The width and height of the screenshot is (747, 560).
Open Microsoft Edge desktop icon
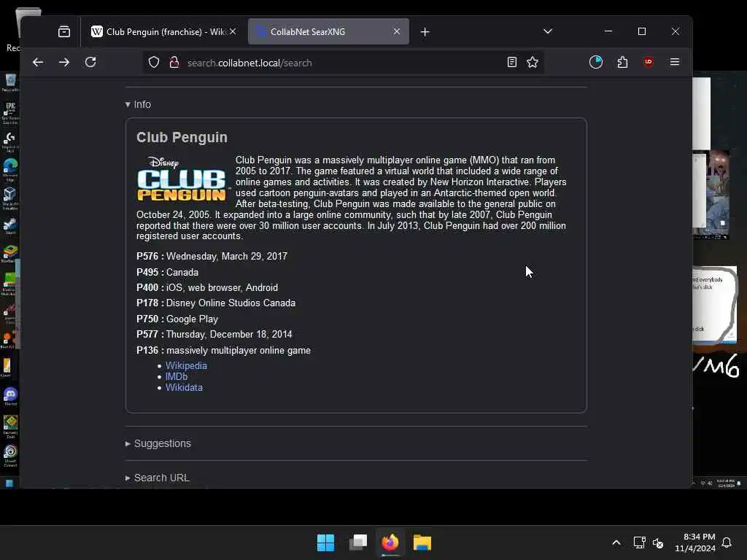click(x=10, y=169)
